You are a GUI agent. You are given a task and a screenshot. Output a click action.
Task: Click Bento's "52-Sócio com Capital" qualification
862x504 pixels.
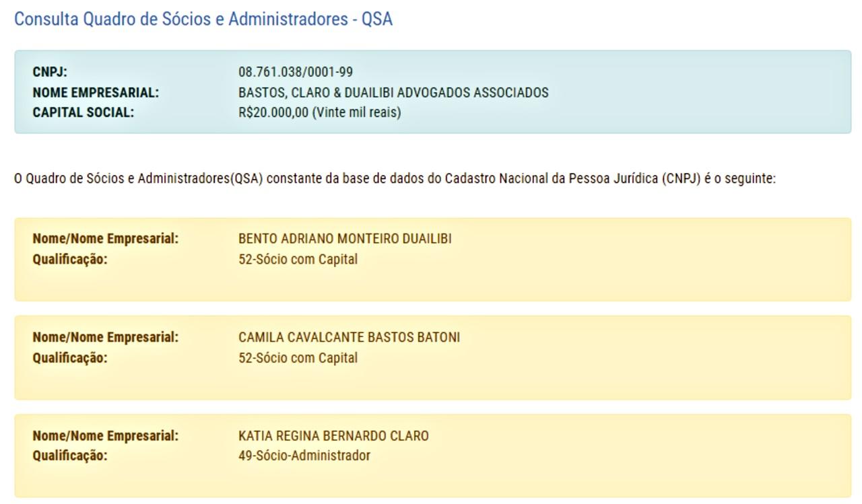[298, 260]
